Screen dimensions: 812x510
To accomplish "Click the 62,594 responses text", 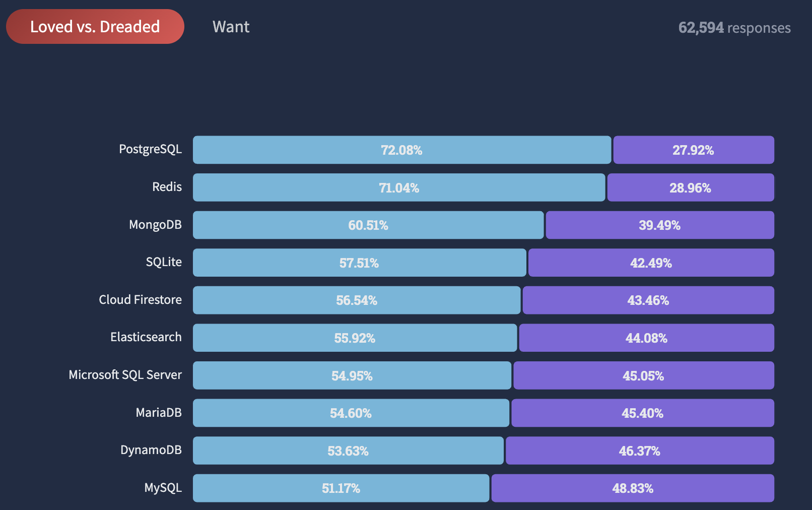I will coord(734,28).
